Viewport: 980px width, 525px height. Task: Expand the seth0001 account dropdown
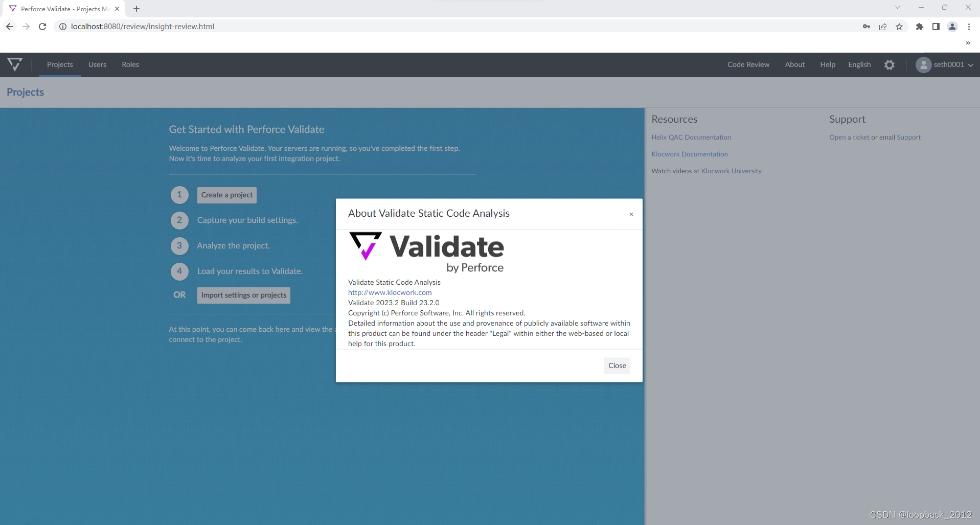click(970, 65)
